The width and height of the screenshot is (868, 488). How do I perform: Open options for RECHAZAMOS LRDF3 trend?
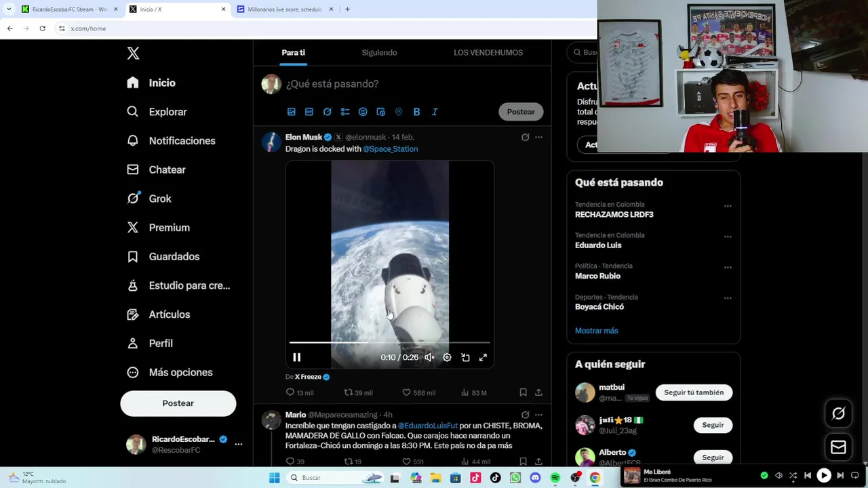728,206
